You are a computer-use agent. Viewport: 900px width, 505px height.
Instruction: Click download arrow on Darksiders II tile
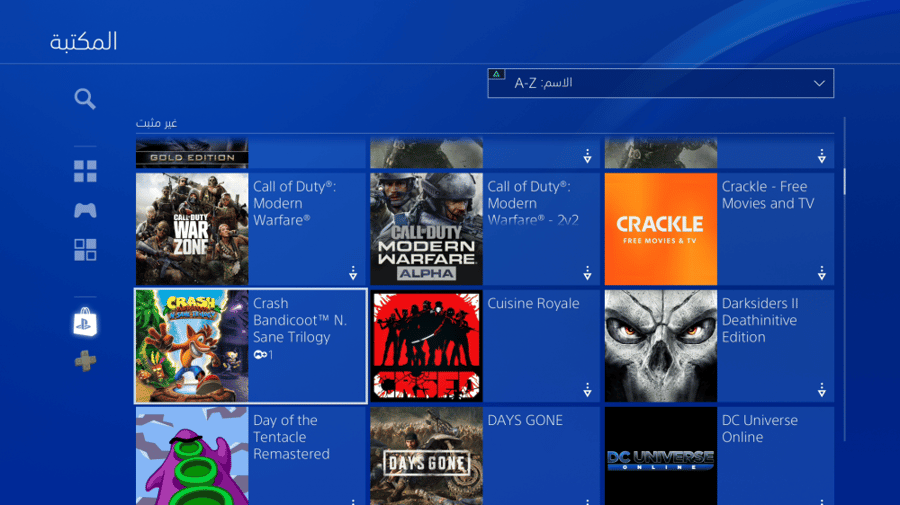(821, 390)
